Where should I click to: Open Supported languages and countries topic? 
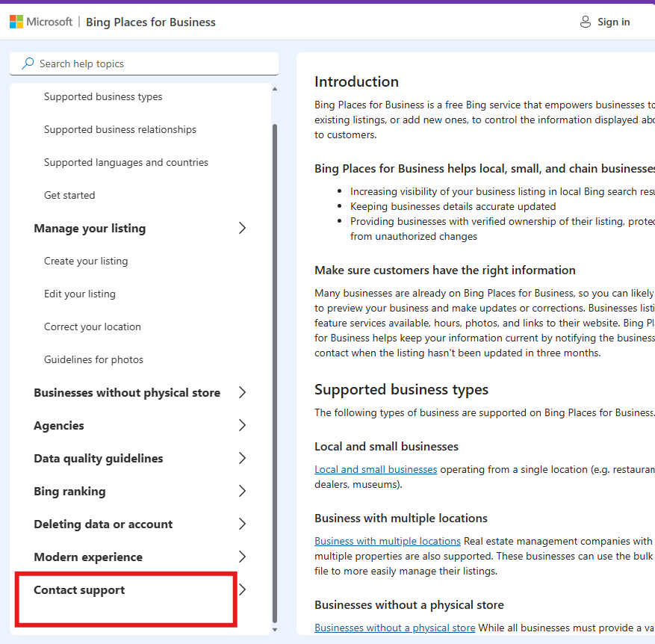[x=125, y=162]
